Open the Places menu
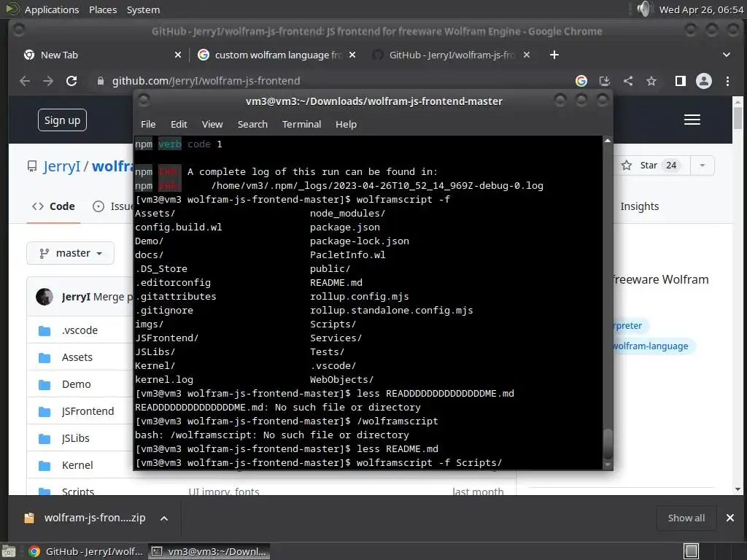Screen dimensions: 747x560 103,9
